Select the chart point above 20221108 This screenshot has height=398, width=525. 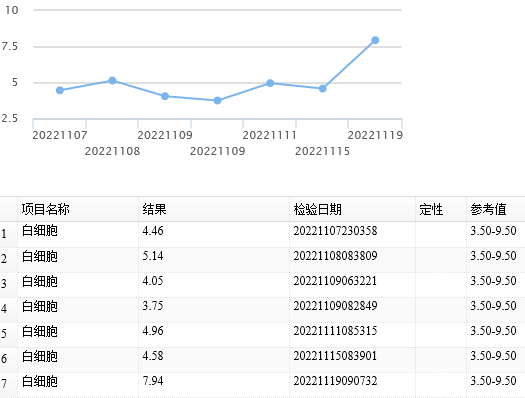112,80
